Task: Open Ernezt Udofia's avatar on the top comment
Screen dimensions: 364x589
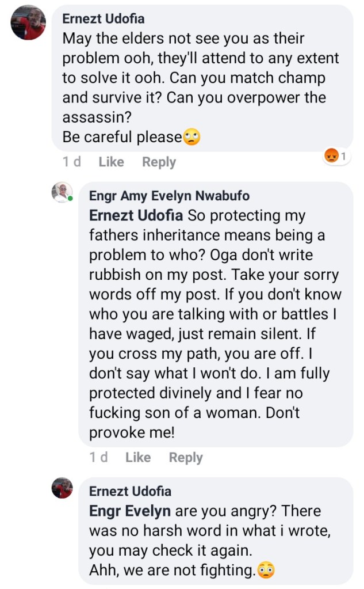Action: coord(28,22)
